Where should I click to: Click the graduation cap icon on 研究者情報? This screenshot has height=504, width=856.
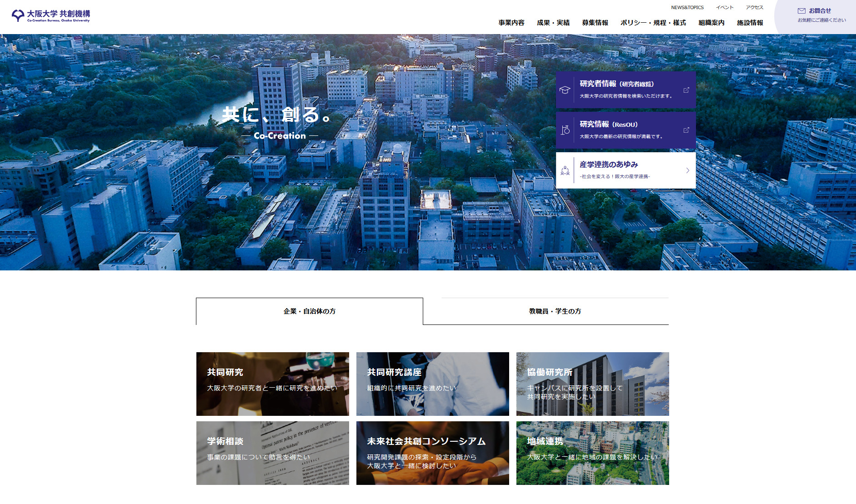click(x=565, y=90)
